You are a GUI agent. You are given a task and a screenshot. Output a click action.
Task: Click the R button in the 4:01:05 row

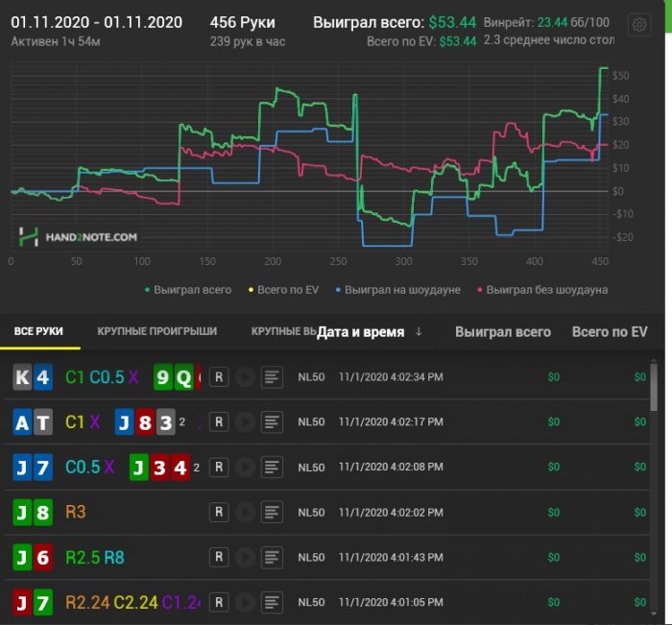pos(219,602)
